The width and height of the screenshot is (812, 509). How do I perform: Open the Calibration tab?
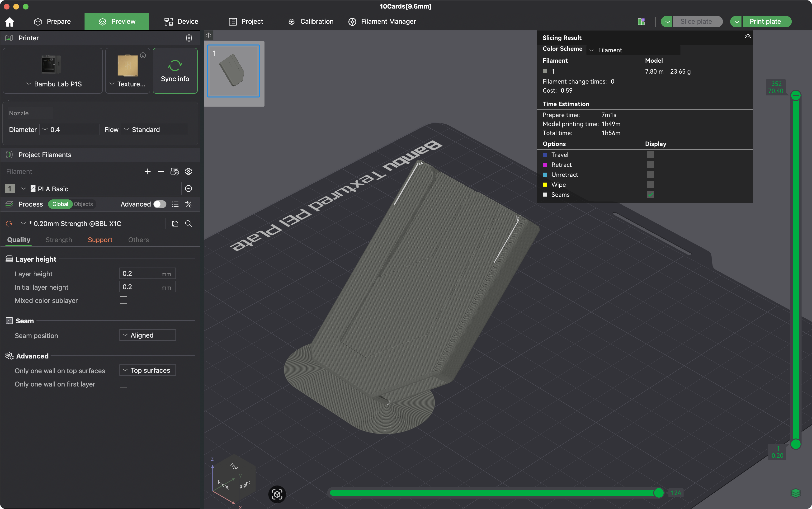coord(311,22)
